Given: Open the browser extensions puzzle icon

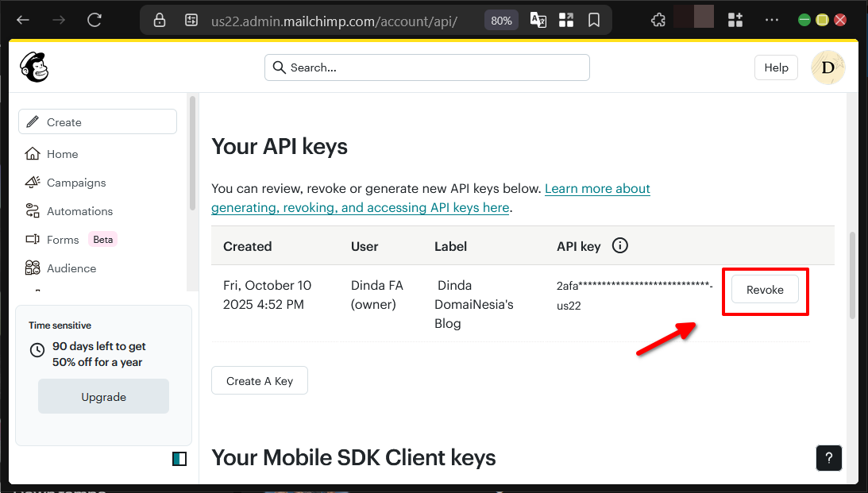Looking at the screenshot, I should (x=658, y=20).
